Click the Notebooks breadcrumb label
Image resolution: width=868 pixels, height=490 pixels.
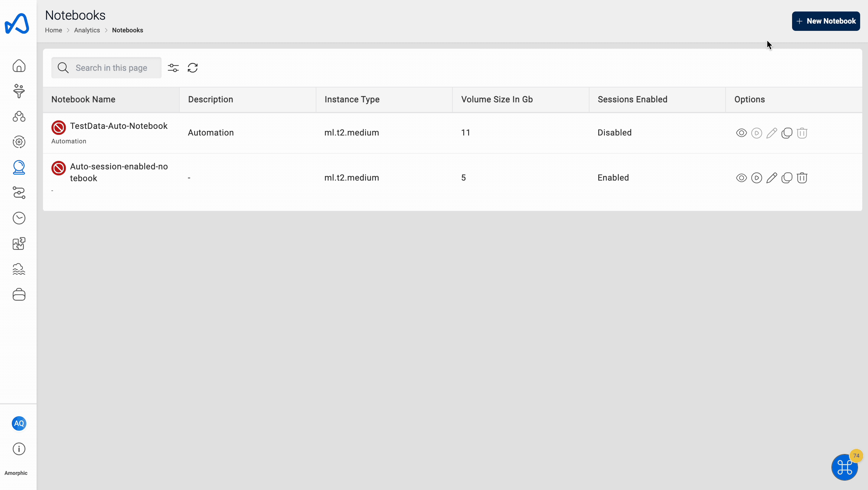point(127,30)
